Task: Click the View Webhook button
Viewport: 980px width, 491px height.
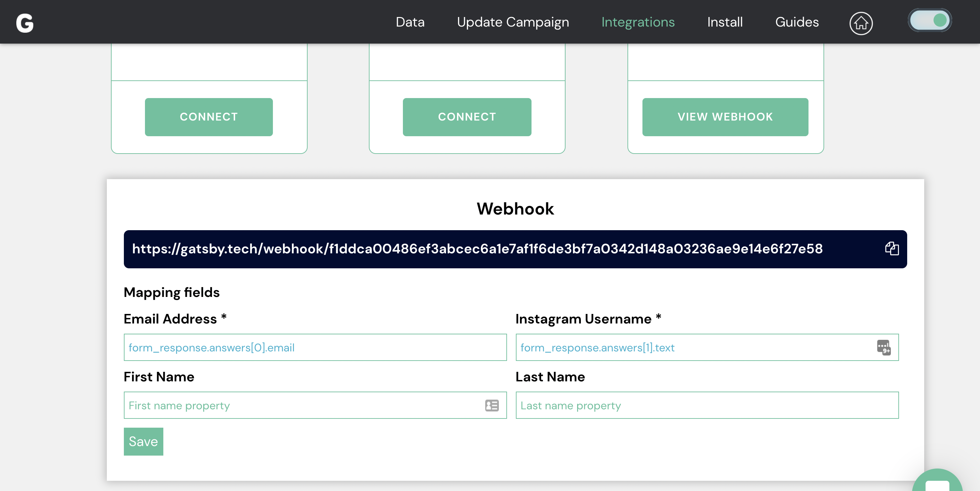Action: pos(725,117)
